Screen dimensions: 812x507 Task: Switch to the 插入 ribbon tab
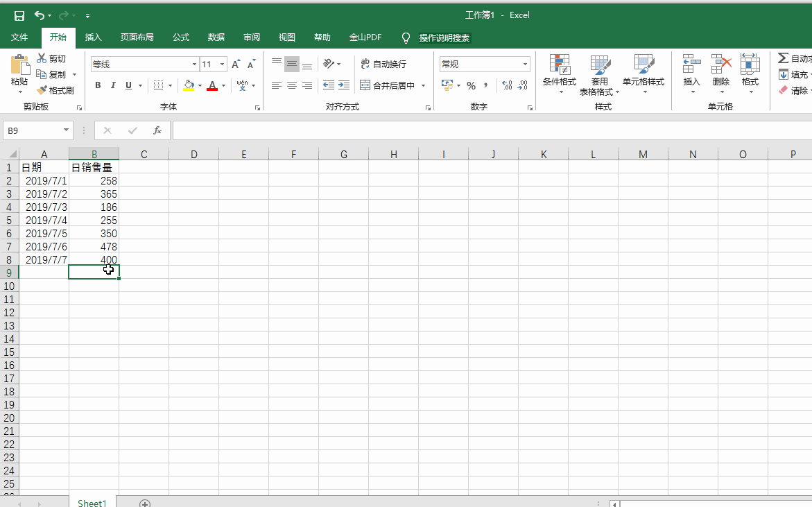coord(93,37)
